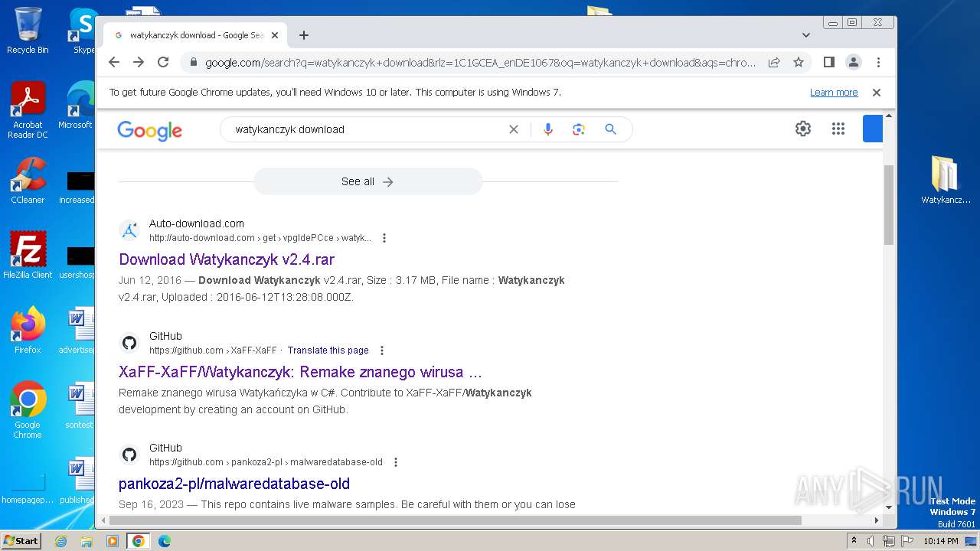Start voice search with microphone icon
Screen dimensions: 980x551
547,129
